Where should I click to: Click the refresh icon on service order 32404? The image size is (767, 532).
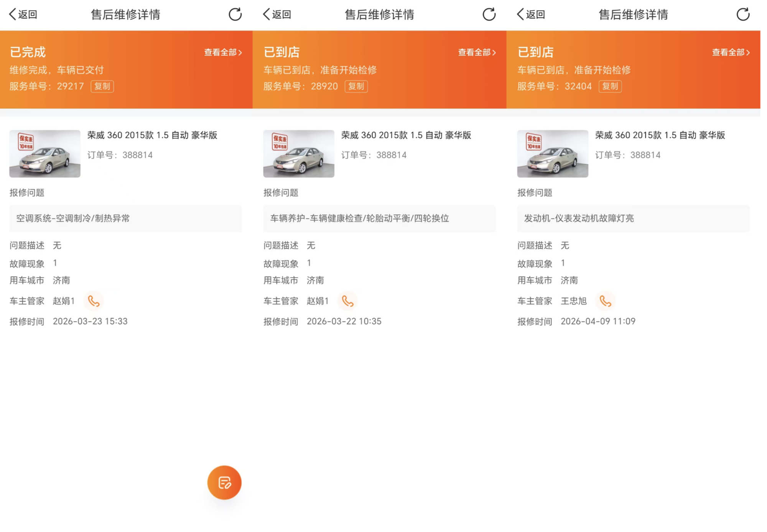coord(743,15)
